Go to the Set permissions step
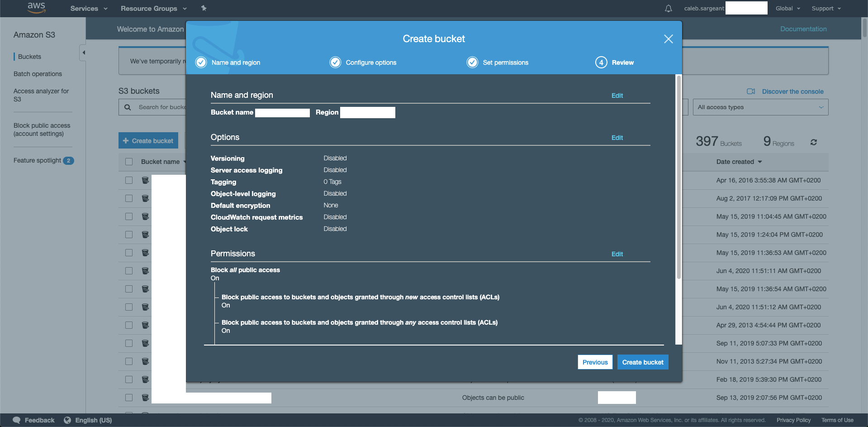868x427 pixels. click(x=498, y=62)
